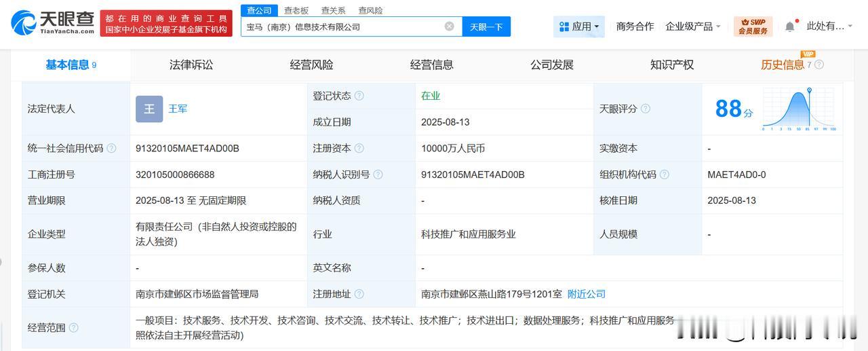Click the 88分 score value
The image size is (868, 351).
[x=734, y=109]
